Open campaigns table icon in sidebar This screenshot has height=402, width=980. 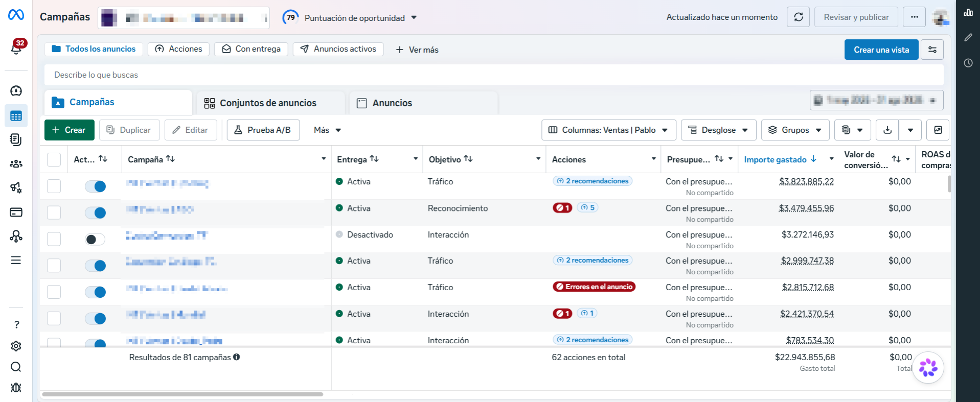click(x=16, y=116)
